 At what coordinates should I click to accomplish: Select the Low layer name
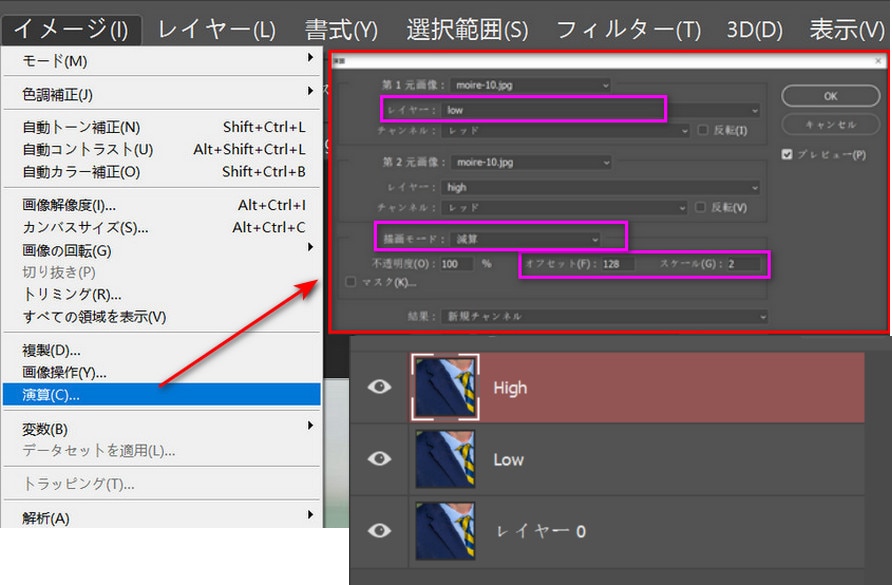tap(508, 459)
